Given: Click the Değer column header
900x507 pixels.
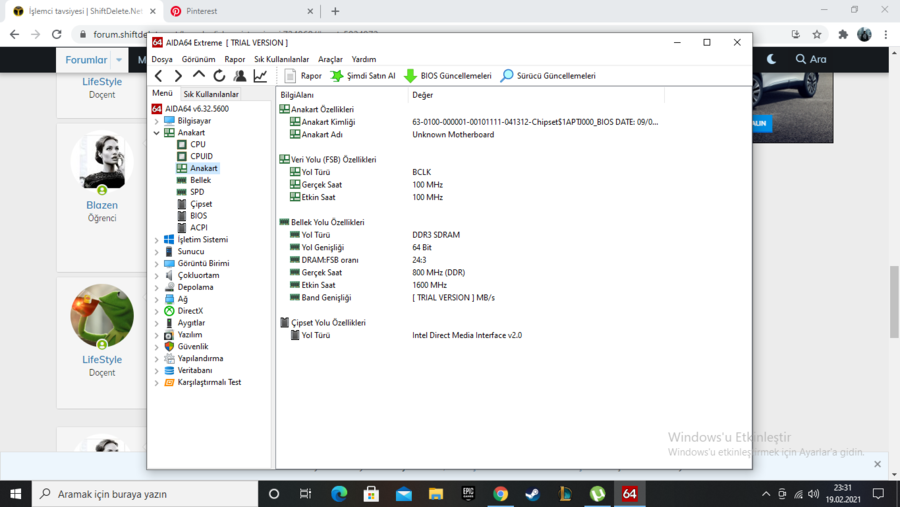Looking at the screenshot, I should [x=536, y=95].
